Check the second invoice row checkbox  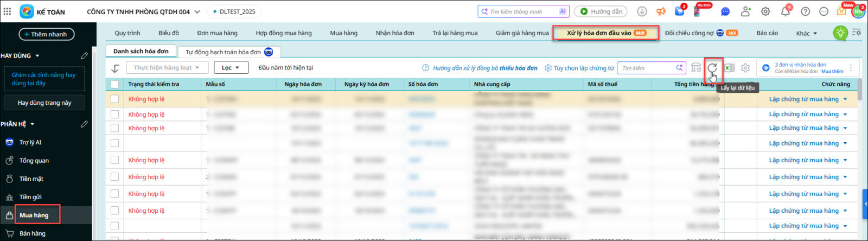point(114,115)
